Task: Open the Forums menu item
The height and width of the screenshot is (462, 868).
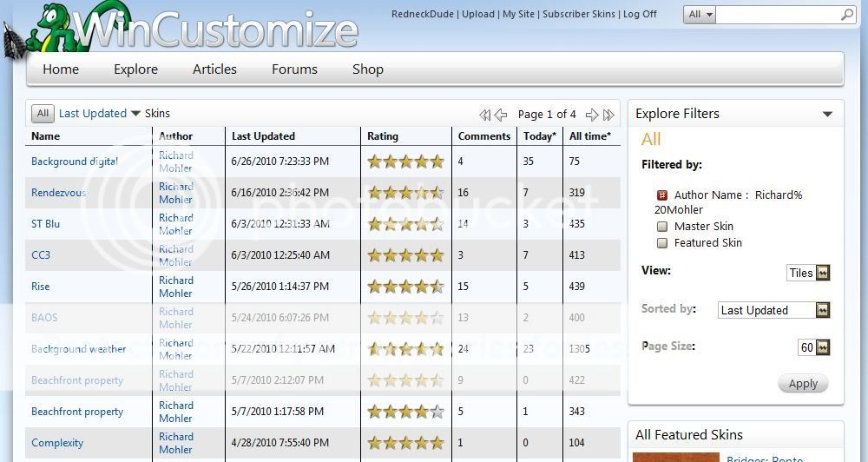Action: pos(294,69)
